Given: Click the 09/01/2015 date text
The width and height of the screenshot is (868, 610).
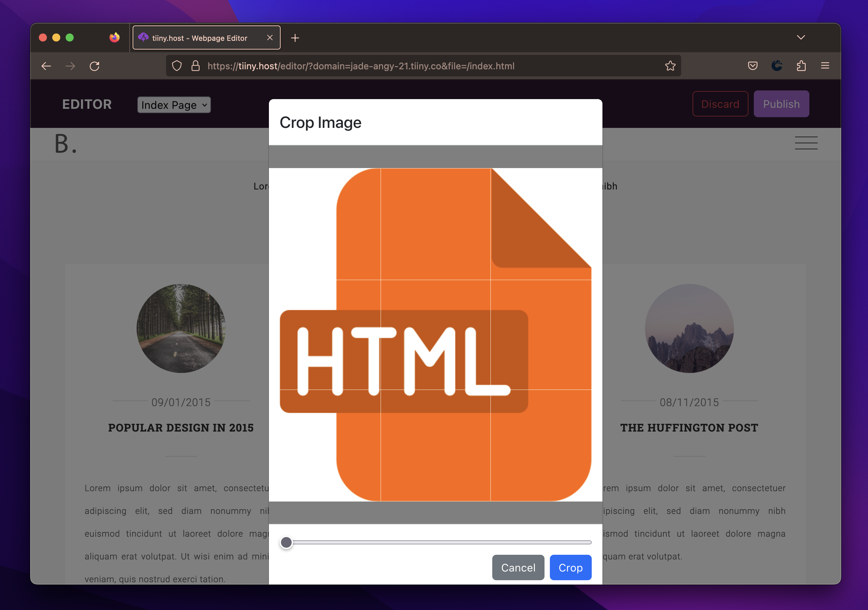Looking at the screenshot, I should coord(181,402).
